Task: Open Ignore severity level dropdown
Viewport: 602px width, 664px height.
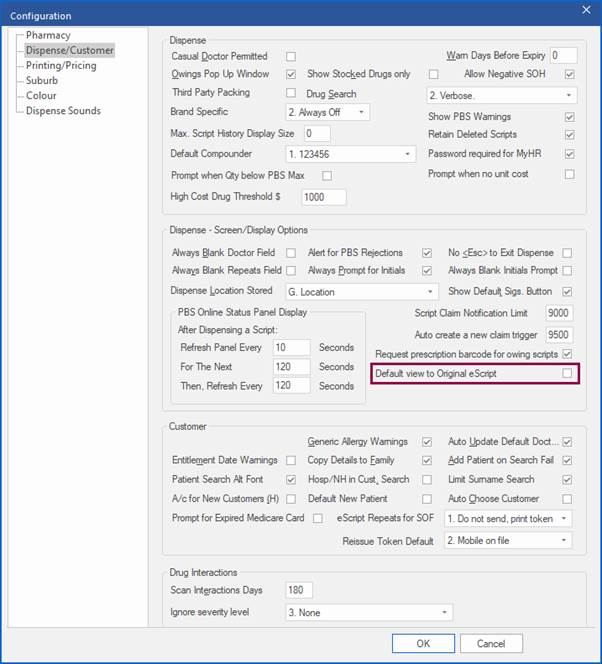Action: tap(369, 612)
